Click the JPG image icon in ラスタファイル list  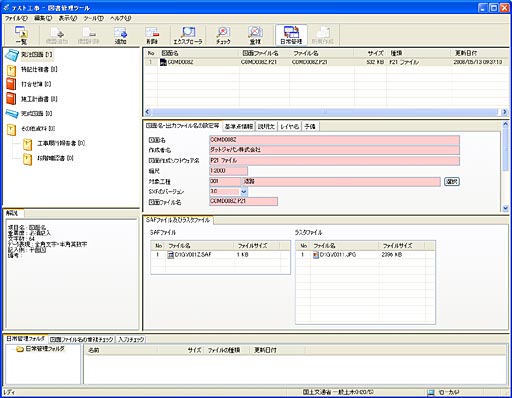[x=316, y=255]
